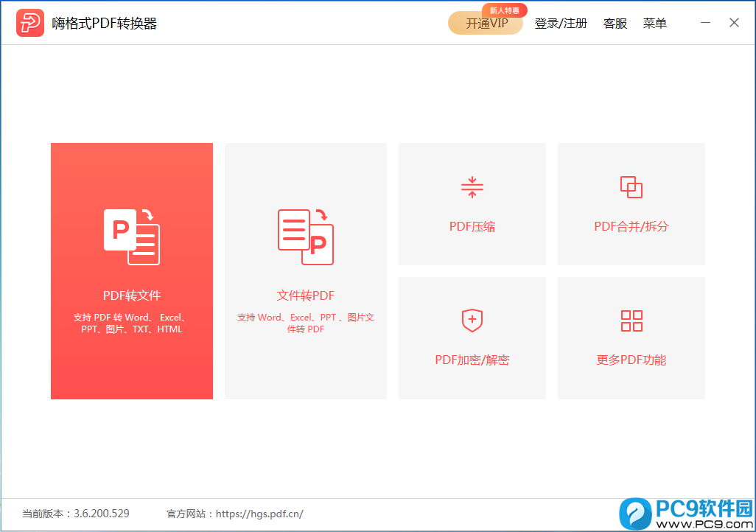The image size is (756, 532).
Task: Open the PDF加密/解密 label
Action: coord(472,360)
